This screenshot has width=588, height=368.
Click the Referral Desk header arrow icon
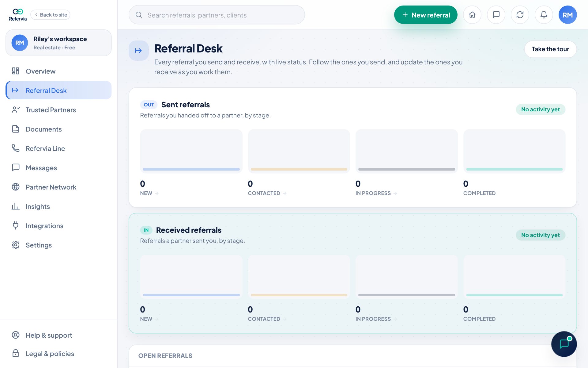point(138,51)
